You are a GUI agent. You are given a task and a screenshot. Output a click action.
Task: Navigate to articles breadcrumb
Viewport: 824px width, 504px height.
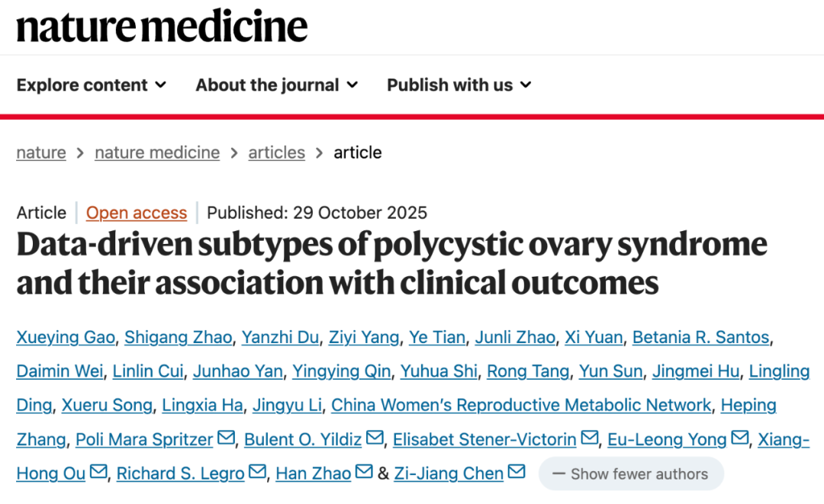point(276,152)
